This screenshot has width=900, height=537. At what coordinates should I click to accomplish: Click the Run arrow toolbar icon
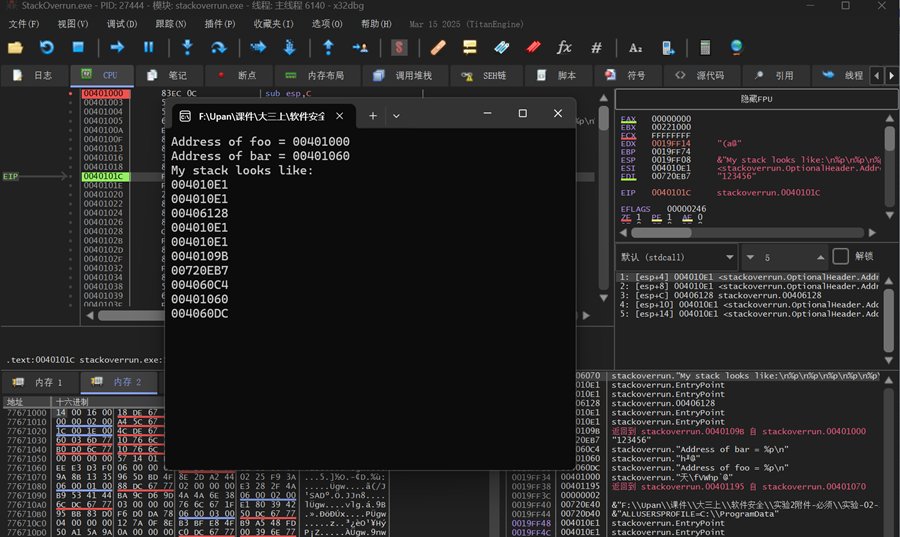(x=117, y=47)
